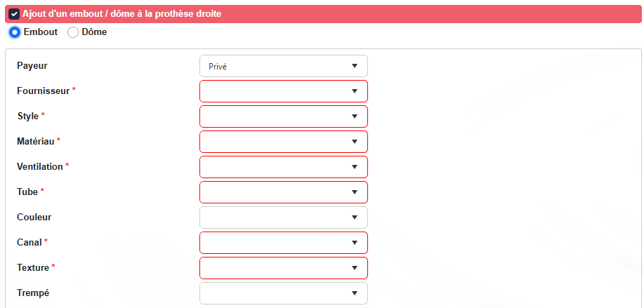Click the Fournisseur field label
This screenshot has width=644, height=308.
pos(43,91)
